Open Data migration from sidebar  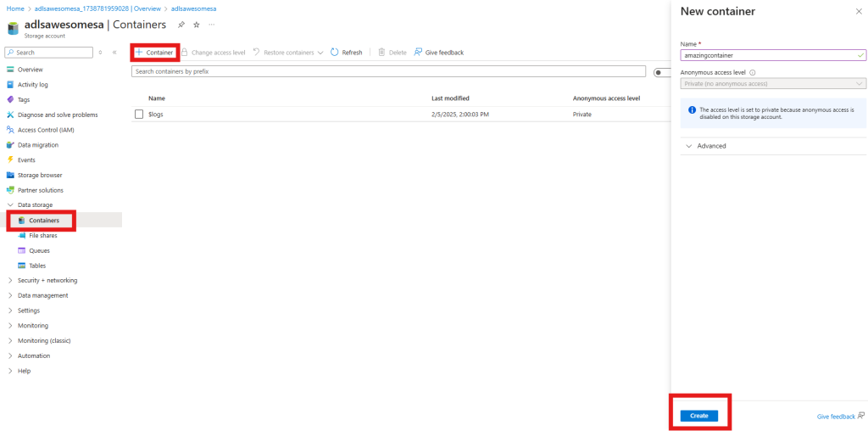click(x=37, y=145)
